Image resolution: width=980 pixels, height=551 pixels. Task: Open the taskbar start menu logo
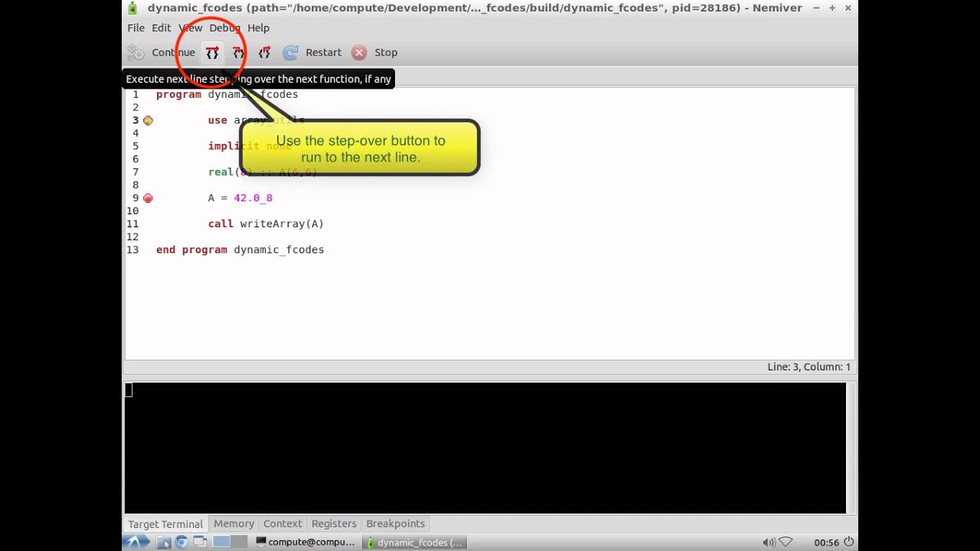136,543
